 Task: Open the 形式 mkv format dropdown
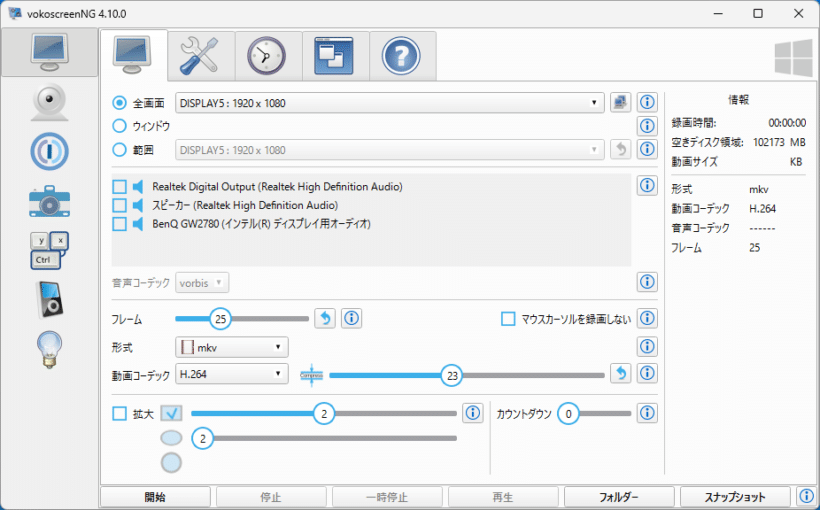(232, 347)
